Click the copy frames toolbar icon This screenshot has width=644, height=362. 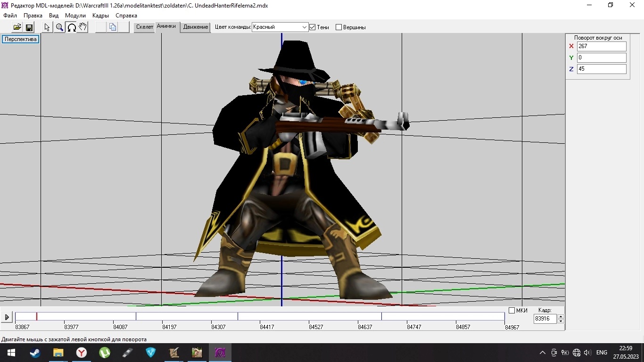112,27
